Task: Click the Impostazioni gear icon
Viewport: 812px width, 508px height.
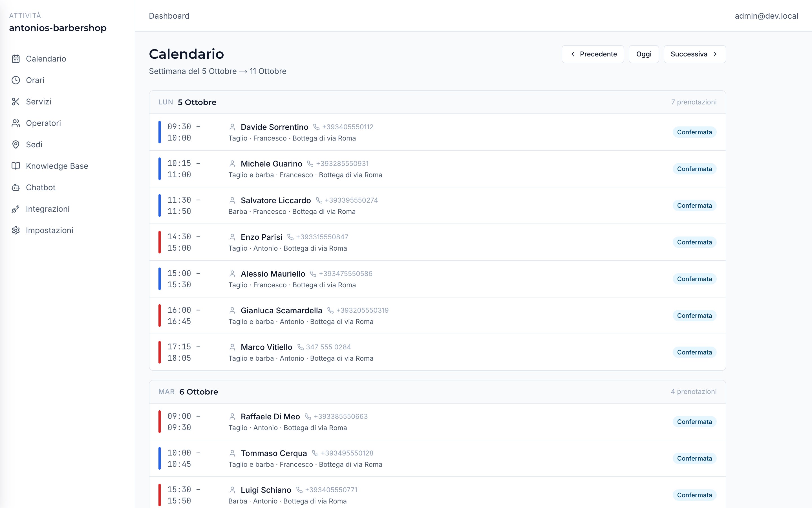Action: (16, 231)
